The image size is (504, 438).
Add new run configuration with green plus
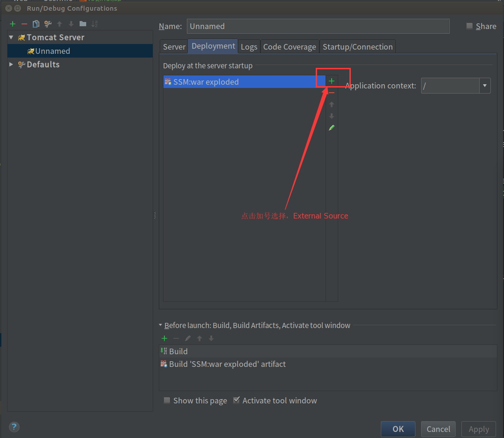[13, 24]
